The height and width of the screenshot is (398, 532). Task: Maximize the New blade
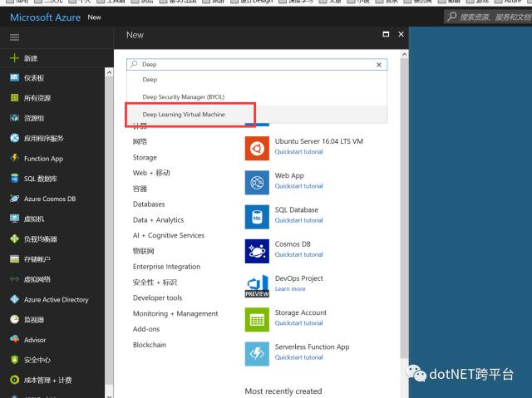[x=386, y=34]
